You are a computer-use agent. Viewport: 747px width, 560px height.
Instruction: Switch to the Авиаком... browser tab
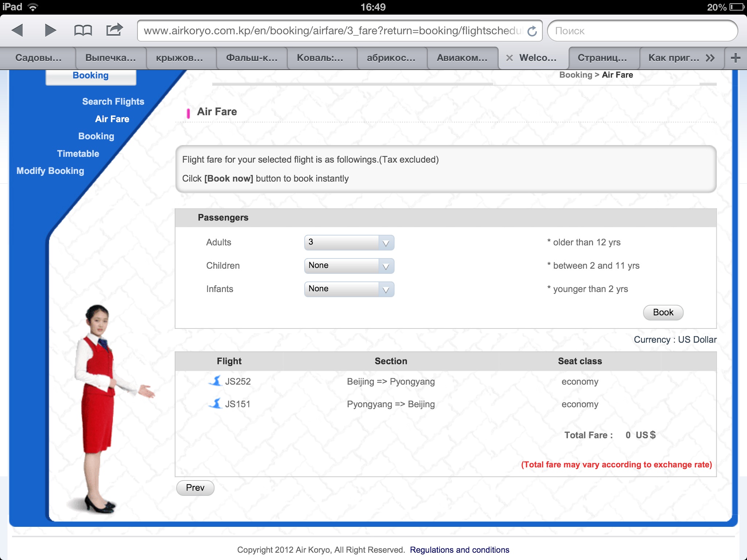click(x=462, y=58)
